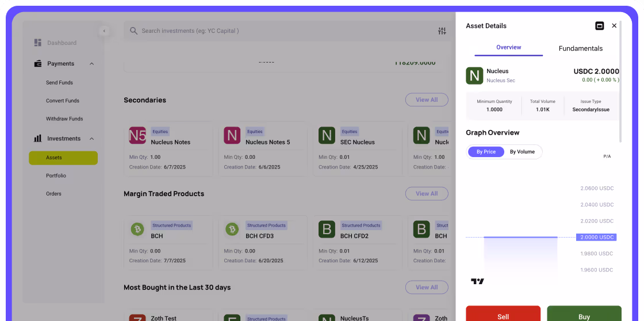Click creation date 7/7/2025
Screen dimensions: 644x321
(x=175, y=261)
